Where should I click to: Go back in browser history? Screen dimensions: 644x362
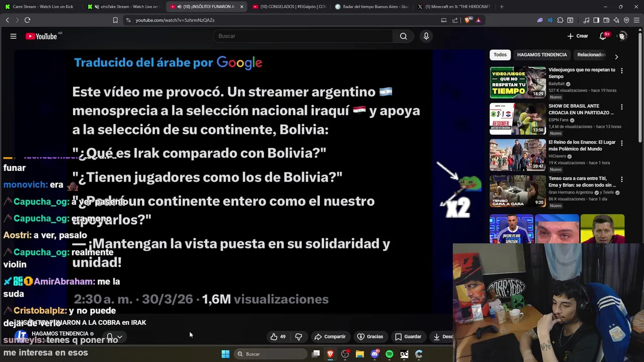(x=7, y=20)
